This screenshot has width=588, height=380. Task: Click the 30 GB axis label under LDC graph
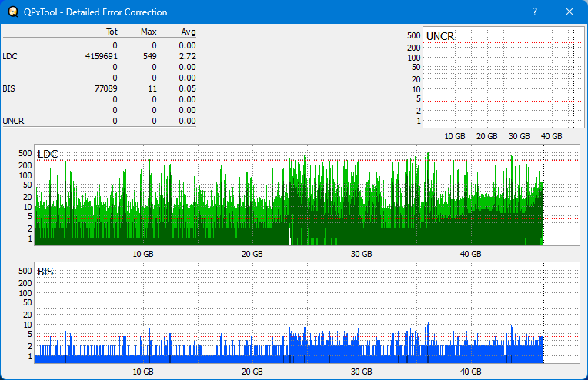(361, 254)
